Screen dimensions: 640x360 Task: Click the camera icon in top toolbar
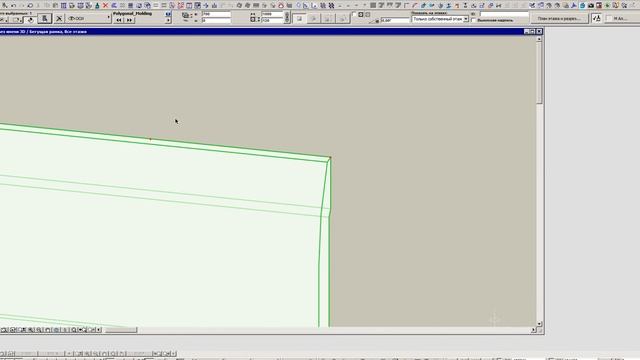click(591, 5)
